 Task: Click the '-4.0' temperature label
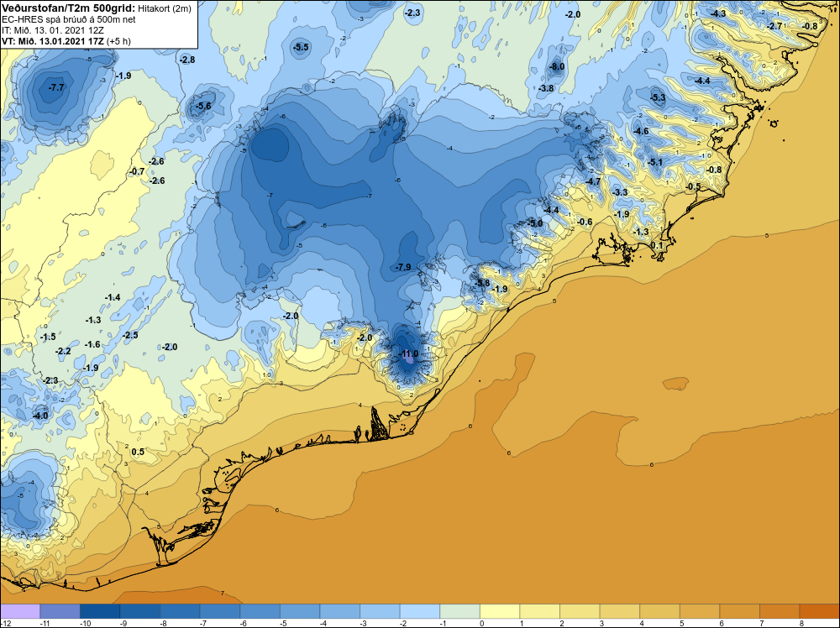40,416
